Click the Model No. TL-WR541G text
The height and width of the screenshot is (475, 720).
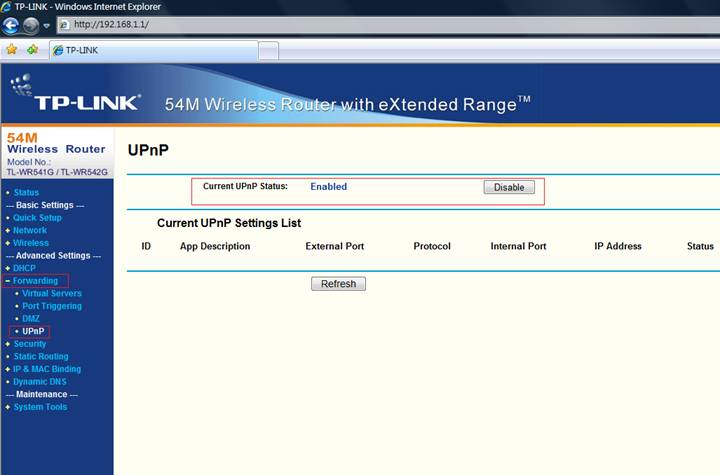[x=57, y=167]
